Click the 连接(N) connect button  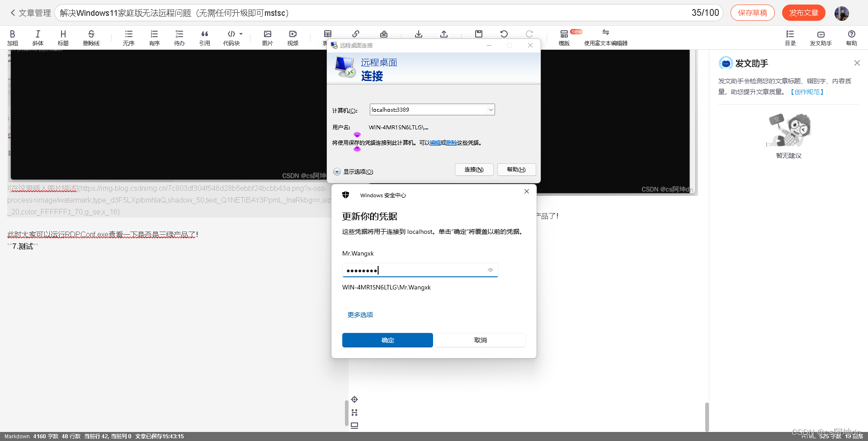[474, 170]
